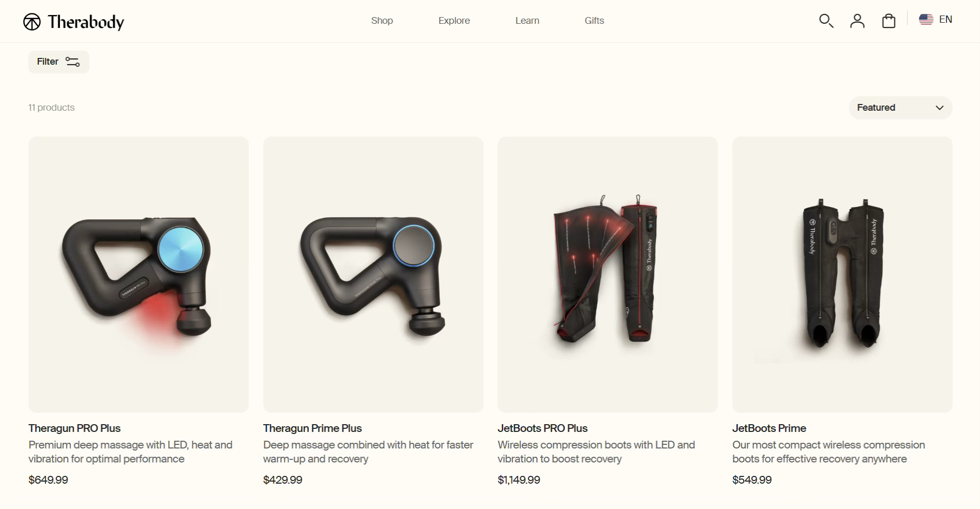Screen dimensions: 980x509
Task: Open the JetBoots PRO Plus title link
Action: (542, 428)
